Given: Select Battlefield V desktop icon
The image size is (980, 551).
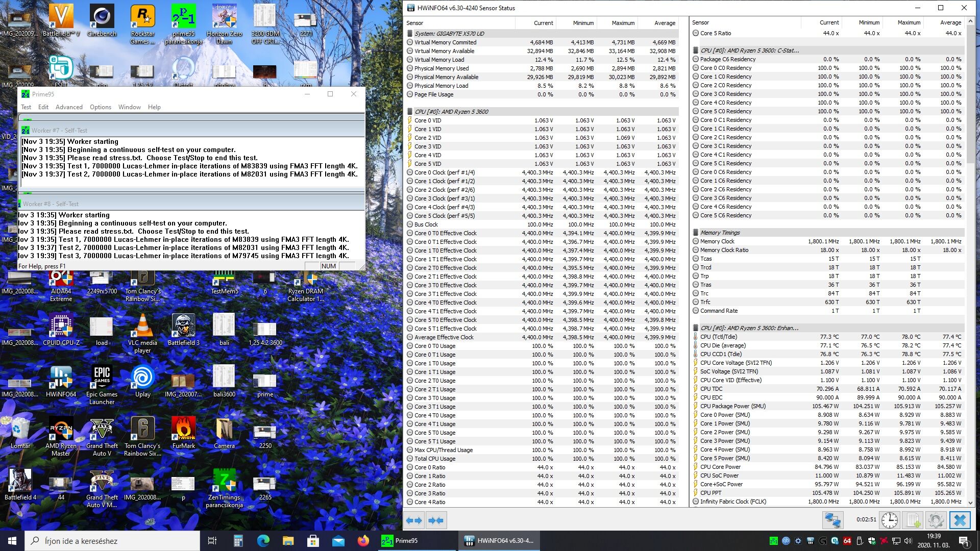Looking at the screenshot, I should pyautogui.click(x=61, y=21).
